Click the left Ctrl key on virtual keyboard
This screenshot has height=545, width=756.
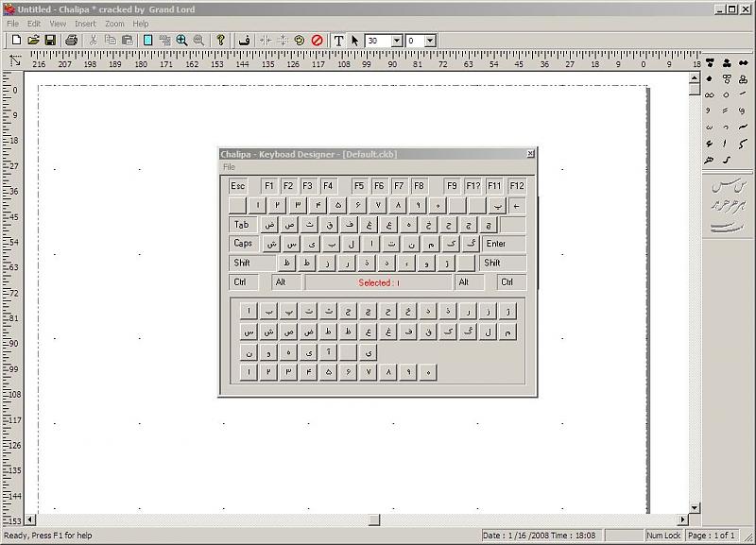click(x=244, y=282)
